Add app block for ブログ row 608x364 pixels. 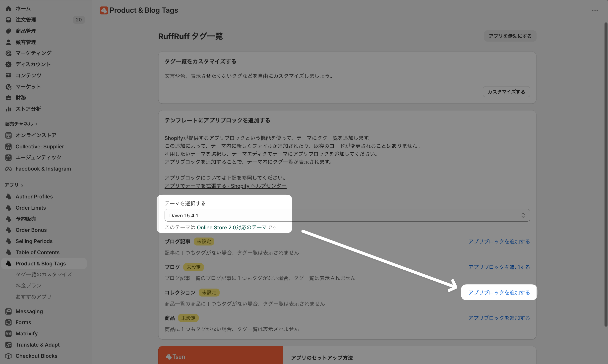tap(499, 267)
